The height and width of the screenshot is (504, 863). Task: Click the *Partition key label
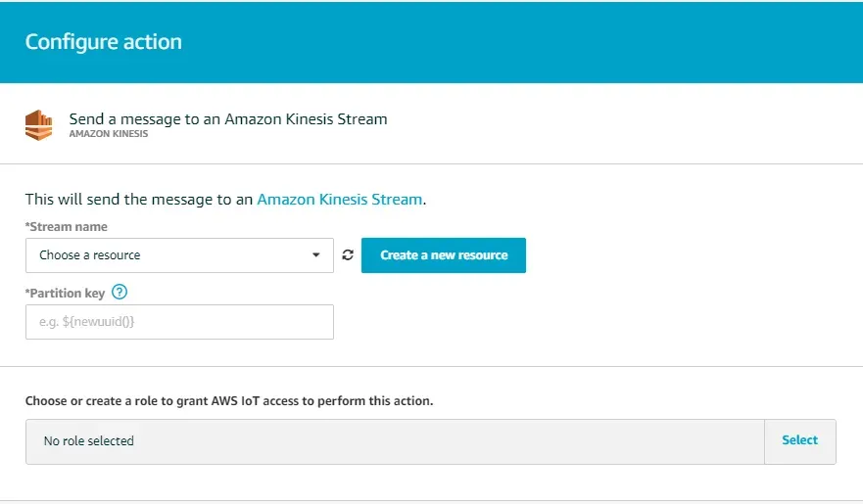pyautogui.click(x=65, y=293)
